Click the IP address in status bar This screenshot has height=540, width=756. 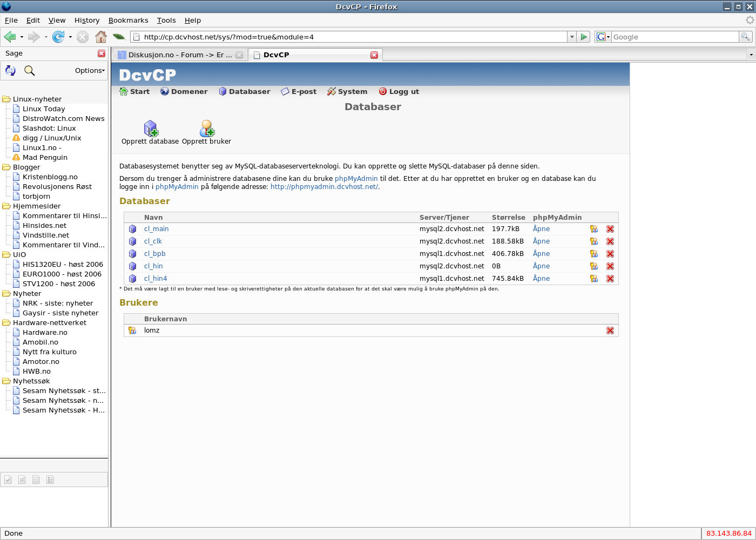pyautogui.click(x=728, y=534)
